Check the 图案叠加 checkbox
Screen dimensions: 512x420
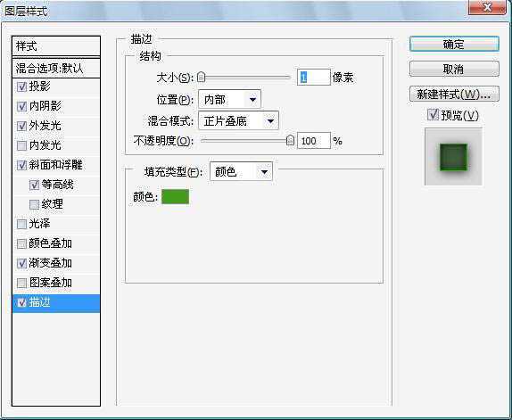click(x=22, y=283)
